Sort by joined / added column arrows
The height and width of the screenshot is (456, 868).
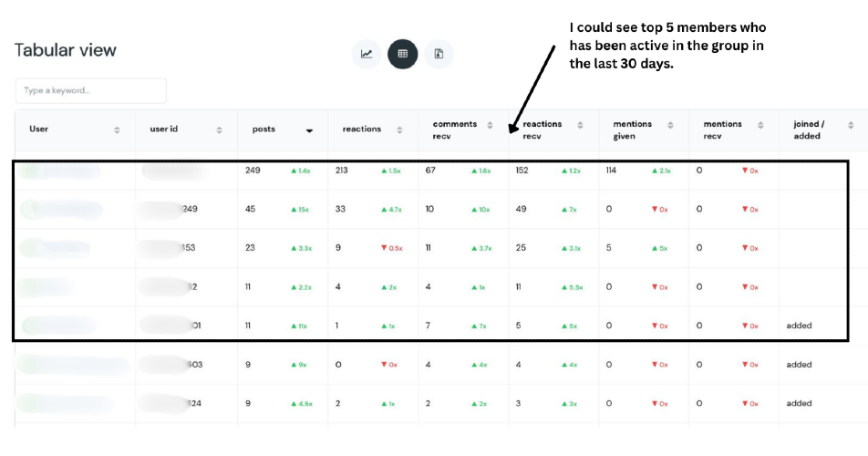(851, 125)
